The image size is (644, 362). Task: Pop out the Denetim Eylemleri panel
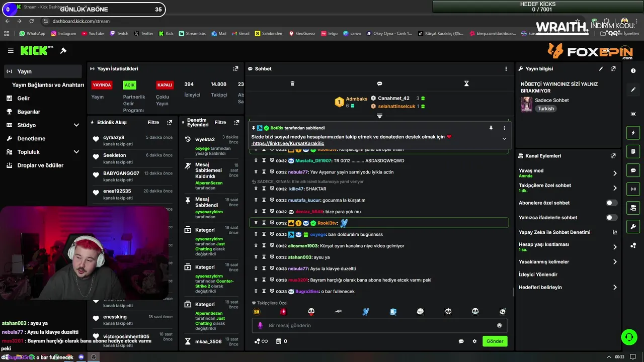click(x=236, y=122)
